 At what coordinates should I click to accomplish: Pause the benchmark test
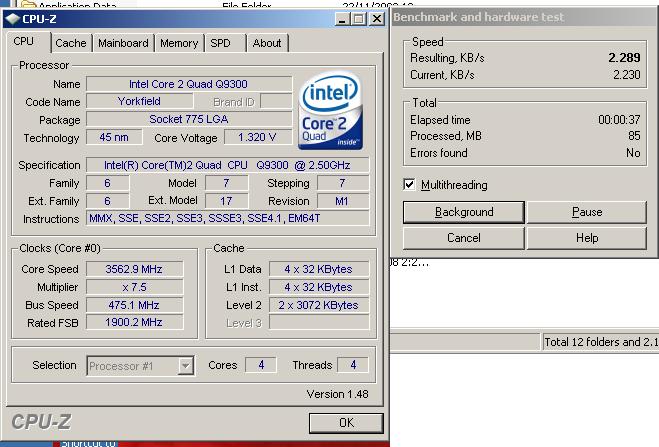[587, 212]
